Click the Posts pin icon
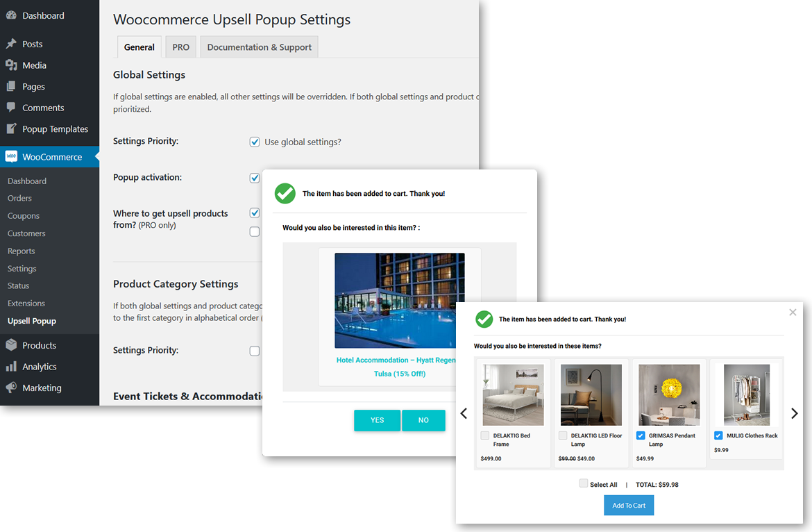This screenshot has width=812, height=532. coord(11,44)
